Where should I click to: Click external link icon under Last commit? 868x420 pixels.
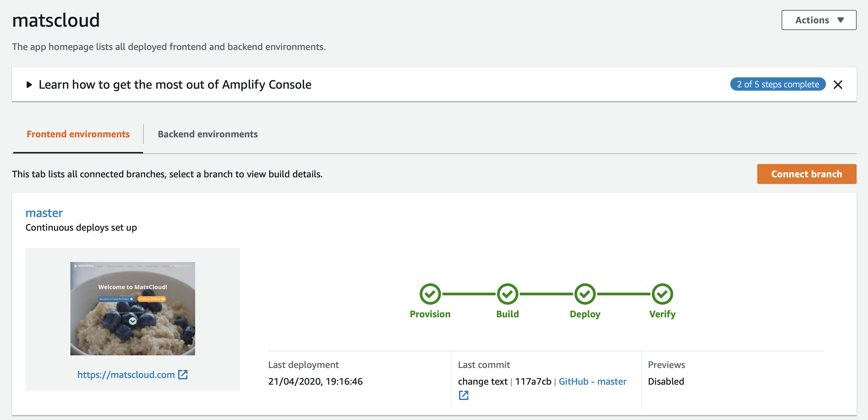(463, 395)
